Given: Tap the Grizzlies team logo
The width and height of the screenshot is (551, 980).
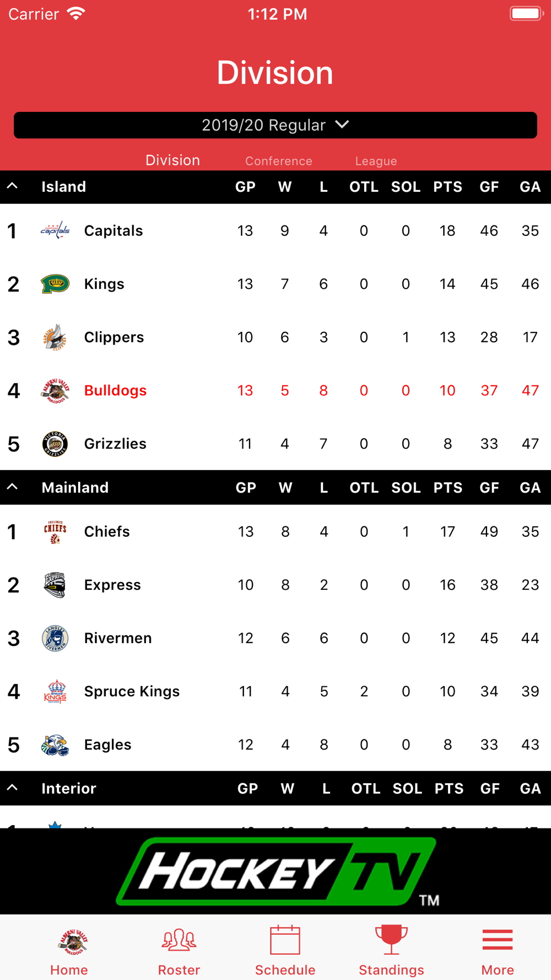Looking at the screenshot, I should [x=55, y=444].
